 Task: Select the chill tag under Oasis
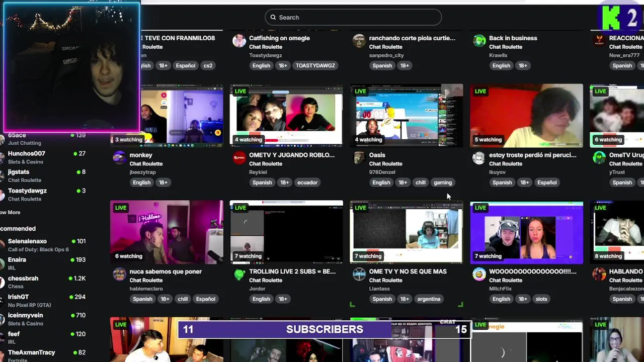point(421,183)
